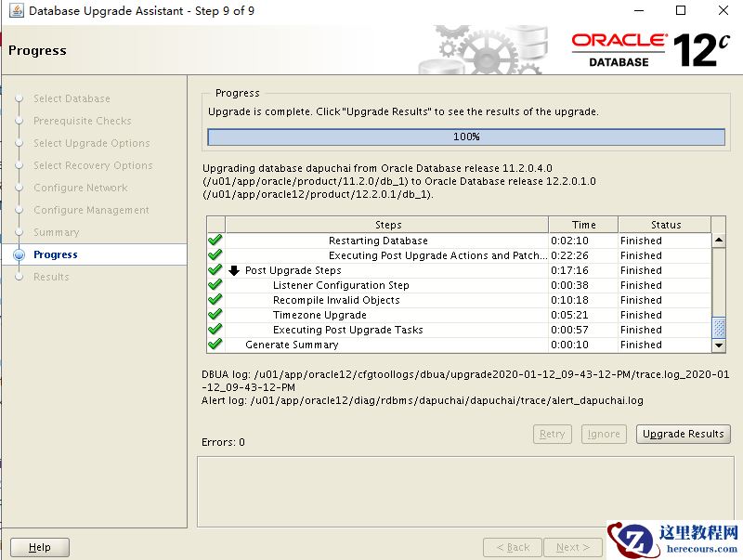Click Finished status for Timezone Upgrade

click(641, 315)
